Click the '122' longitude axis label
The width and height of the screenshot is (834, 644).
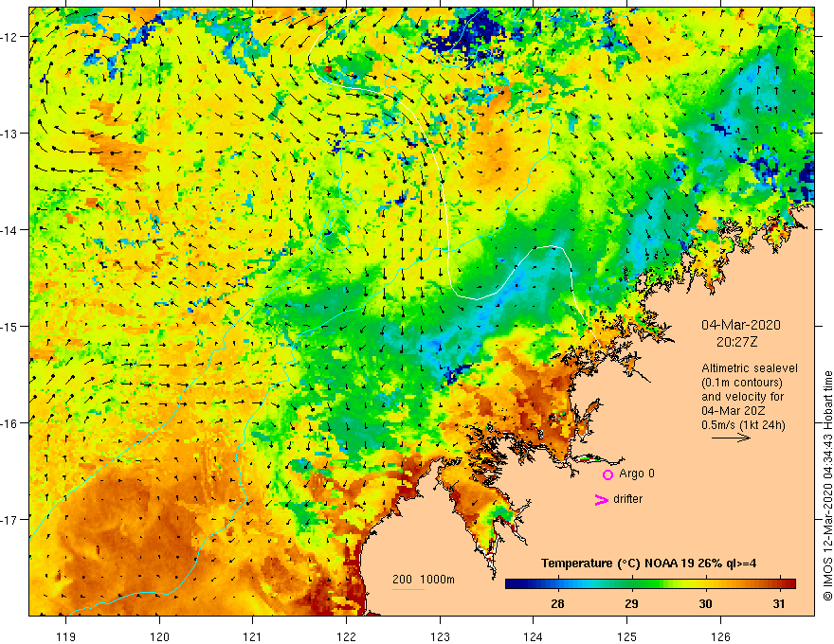346,636
